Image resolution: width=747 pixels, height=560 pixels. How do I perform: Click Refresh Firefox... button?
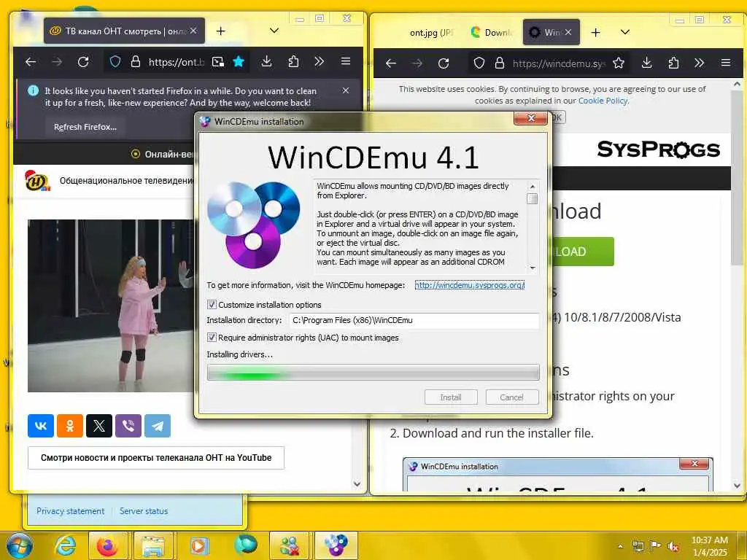[85, 127]
